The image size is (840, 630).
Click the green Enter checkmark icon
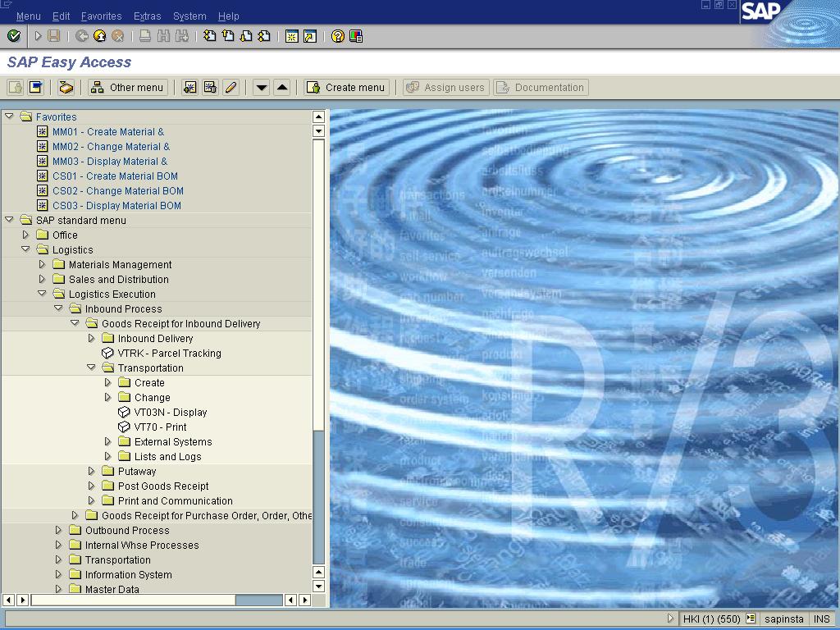point(13,36)
